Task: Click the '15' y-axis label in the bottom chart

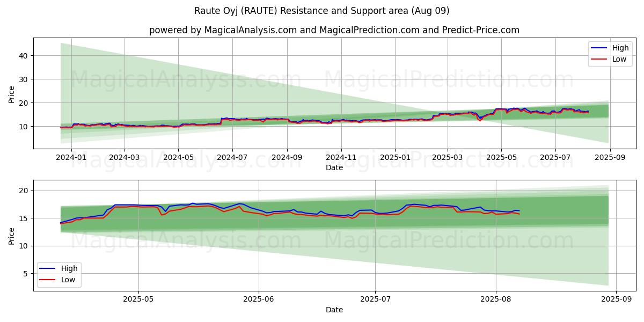Action: tap(24, 218)
